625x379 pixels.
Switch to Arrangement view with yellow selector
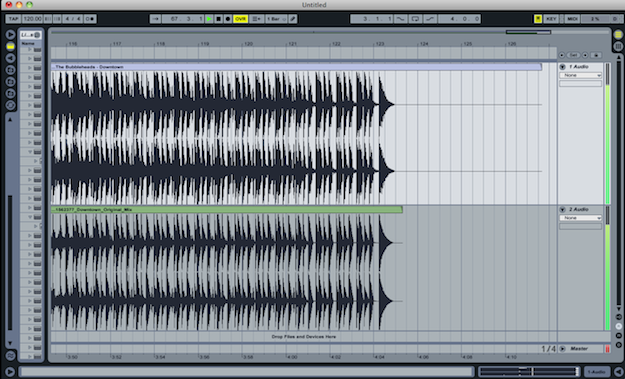[618, 35]
